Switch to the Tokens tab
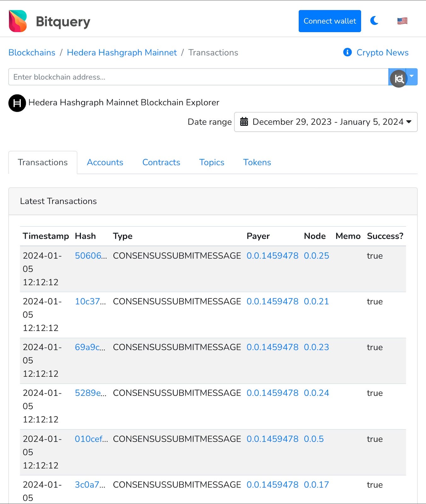Viewport: 426px width, 504px height. tap(257, 162)
